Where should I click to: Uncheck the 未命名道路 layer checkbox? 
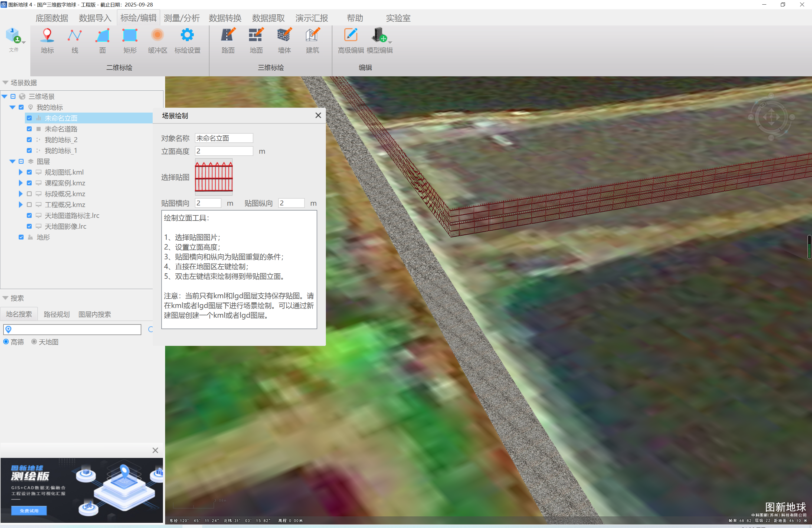[x=29, y=129]
